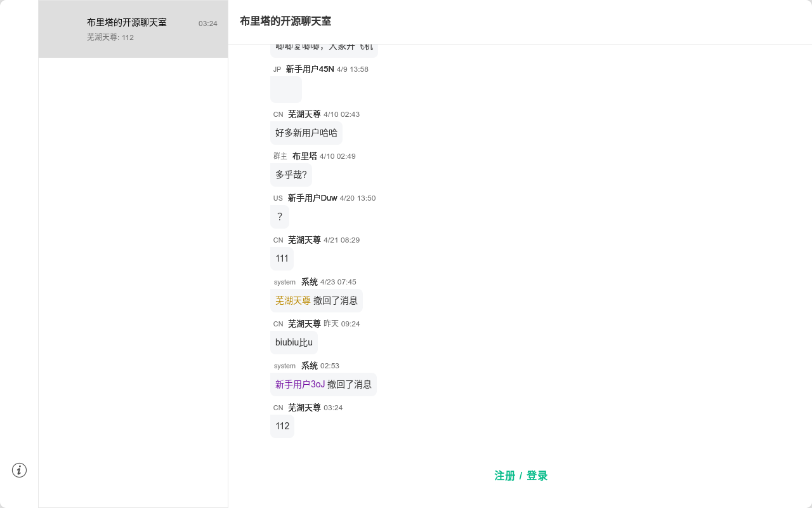Open 布里塔的开源聊天室 in the chat list

[x=133, y=29]
